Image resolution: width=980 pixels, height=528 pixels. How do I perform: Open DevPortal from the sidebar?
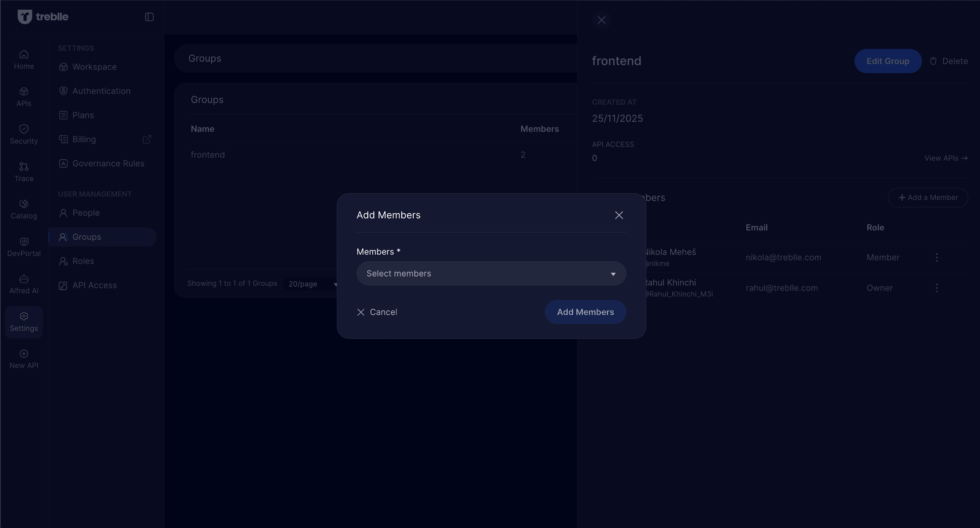[x=23, y=247]
